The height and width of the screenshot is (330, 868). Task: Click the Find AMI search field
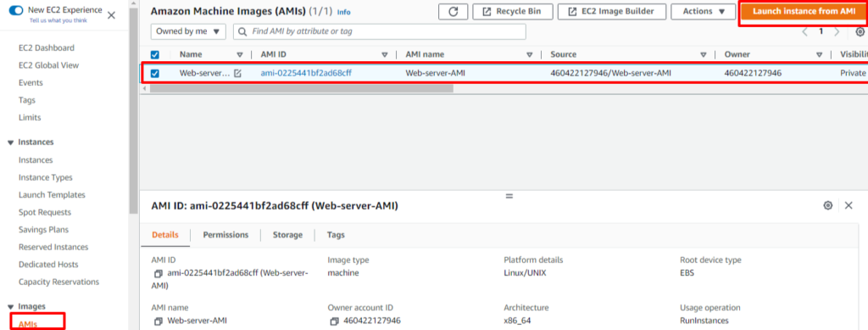point(379,31)
